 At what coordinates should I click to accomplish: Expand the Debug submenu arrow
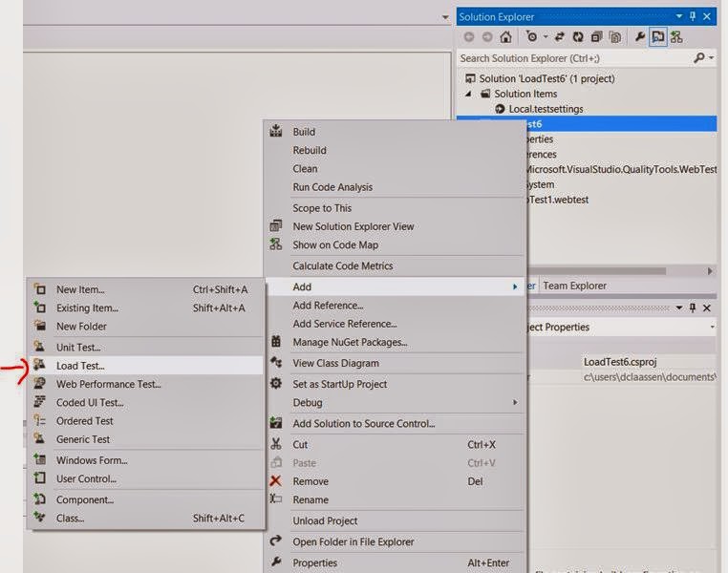[515, 402]
